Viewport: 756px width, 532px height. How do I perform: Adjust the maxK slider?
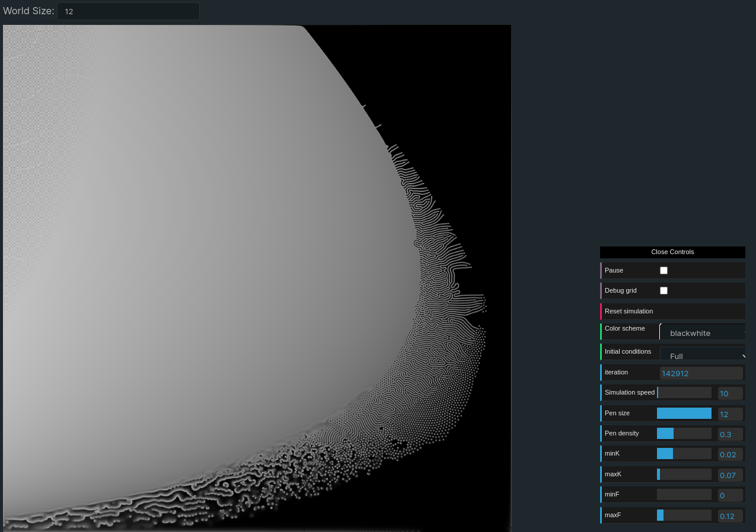(684, 475)
